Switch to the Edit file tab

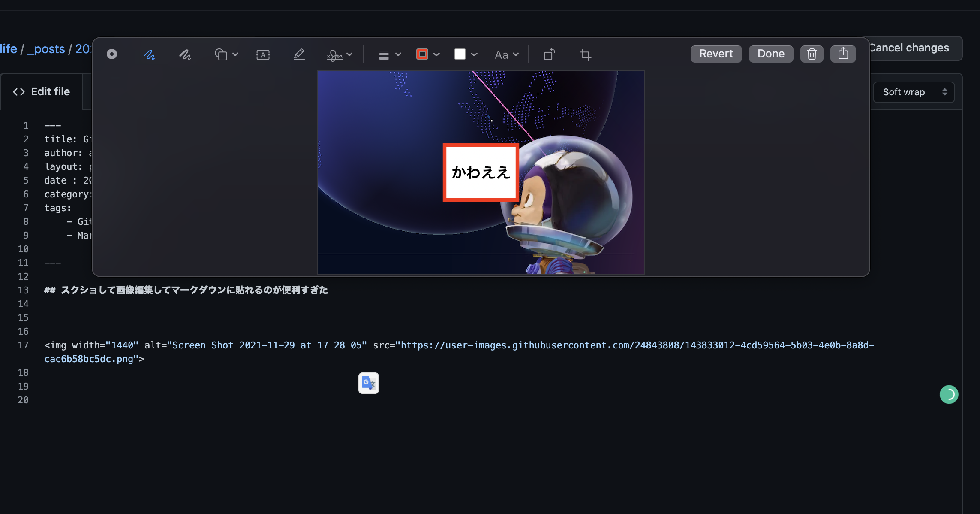(42, 91)
